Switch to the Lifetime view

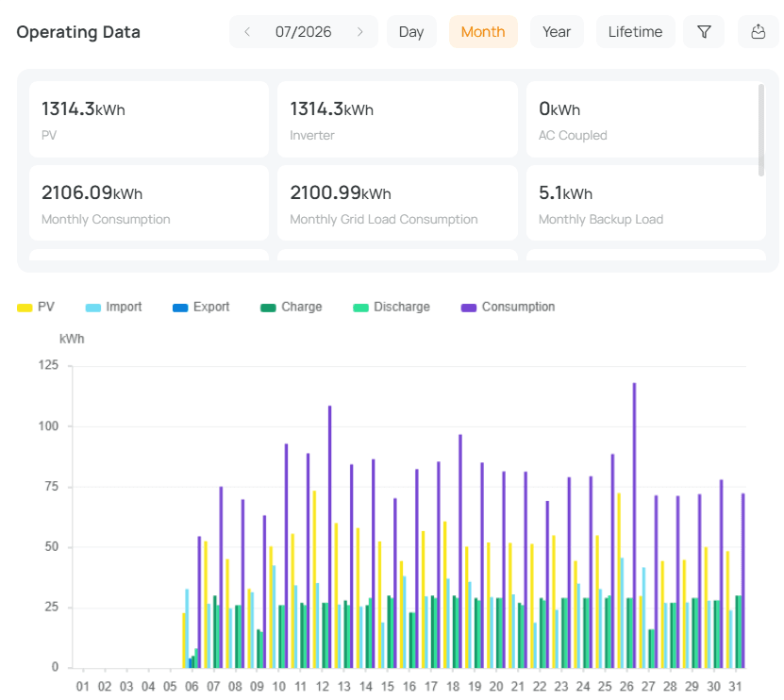click(636, 32)
